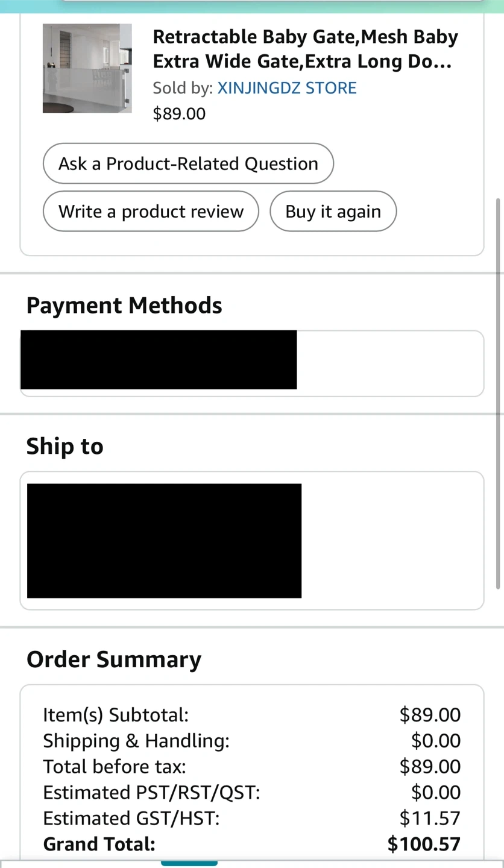
Task: Tap Write a product review
Action: 151,212
